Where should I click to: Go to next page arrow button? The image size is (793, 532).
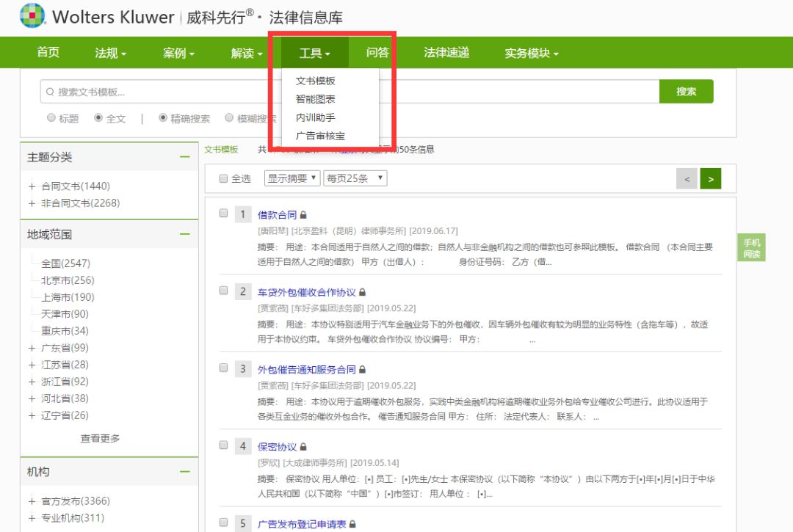pyautogui.click(x=710, y=178)
